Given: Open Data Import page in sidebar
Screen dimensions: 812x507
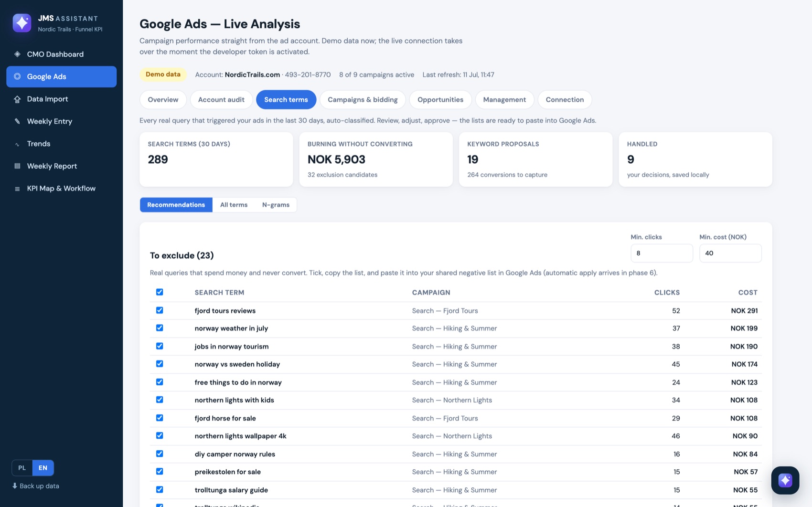Looking at the screenshot, I should coord(61,99).
